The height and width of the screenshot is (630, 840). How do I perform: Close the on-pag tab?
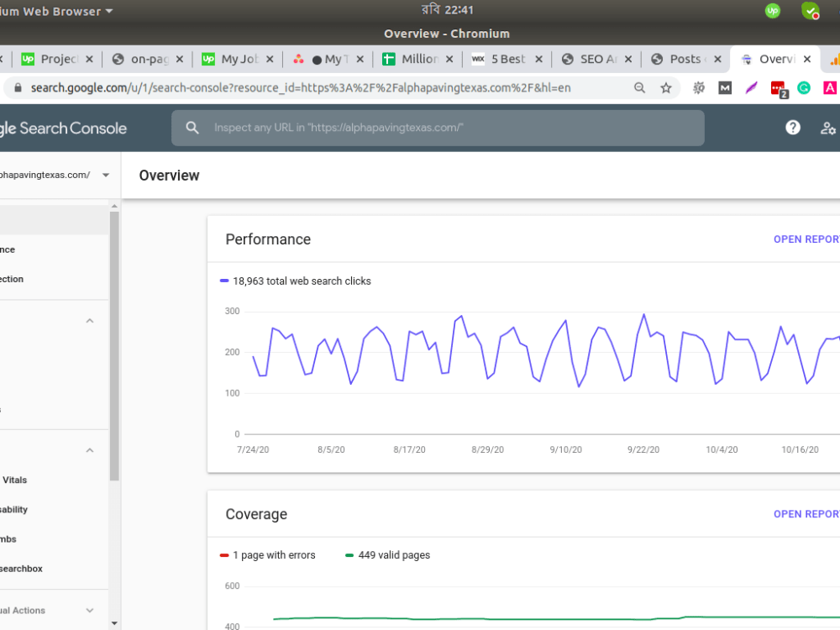(180, 59)
